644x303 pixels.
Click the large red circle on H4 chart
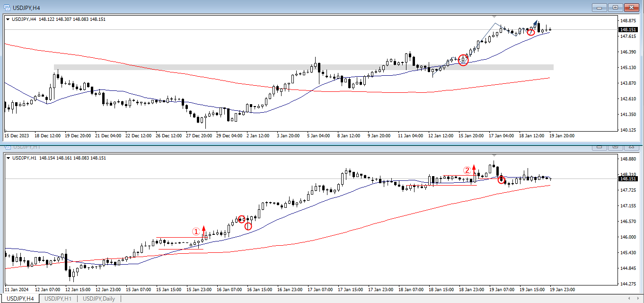(x=463, y=60)
